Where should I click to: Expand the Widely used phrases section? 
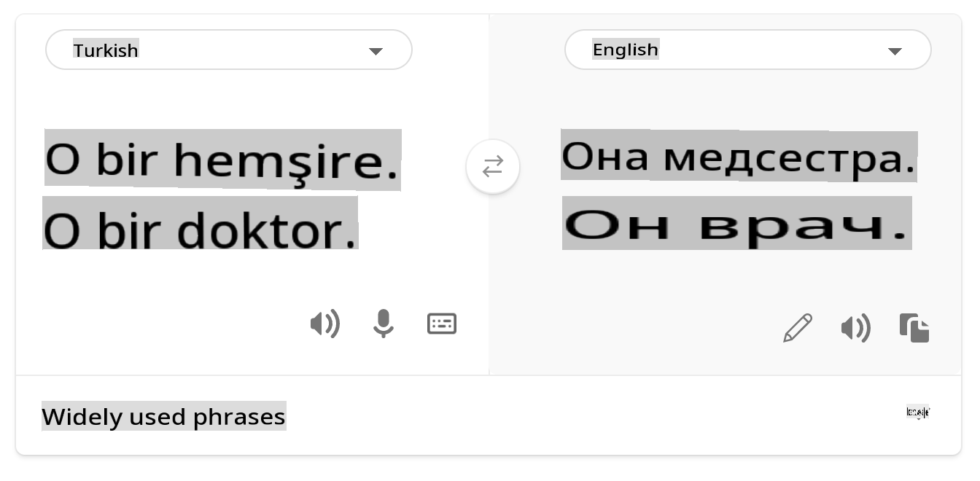[918, 413]
